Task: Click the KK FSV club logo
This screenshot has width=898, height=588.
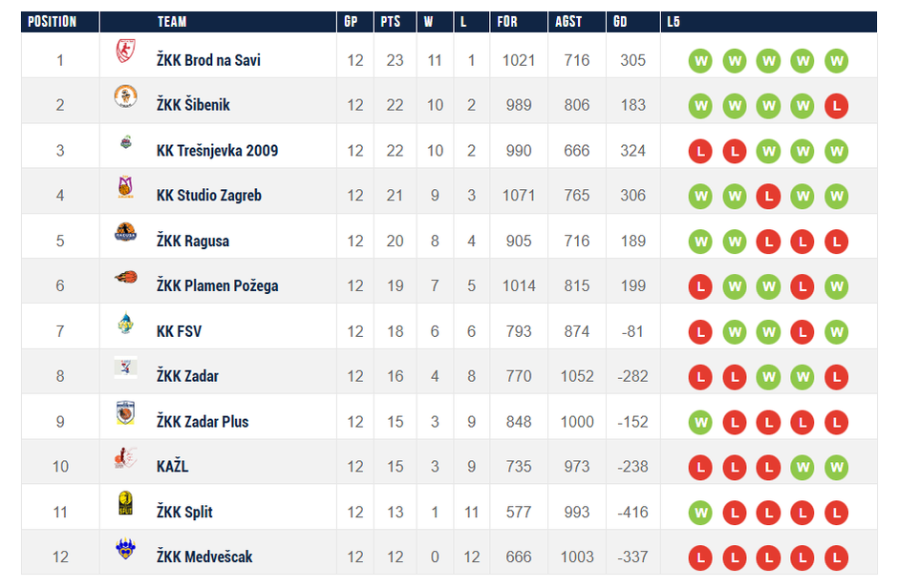Action: click(125, 324)
